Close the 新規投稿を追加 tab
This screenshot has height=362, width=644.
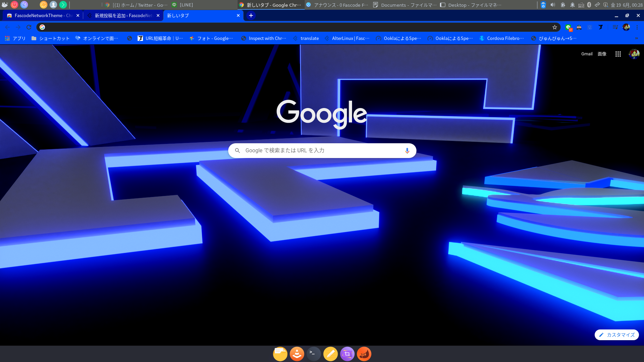pyautogui.click(x=158, y=15)
